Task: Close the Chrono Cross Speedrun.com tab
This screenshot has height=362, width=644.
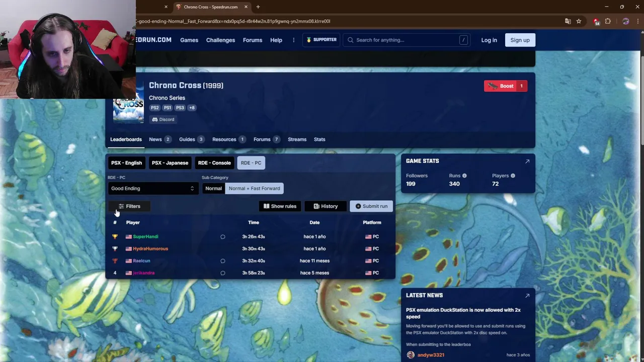Action: coord(246,7)
